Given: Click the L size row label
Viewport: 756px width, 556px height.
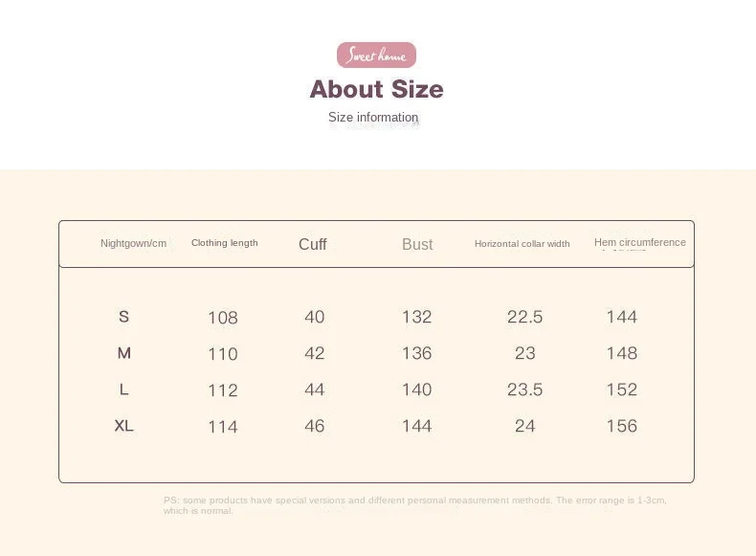Looking at the screenshot, I should pos(123,389).
